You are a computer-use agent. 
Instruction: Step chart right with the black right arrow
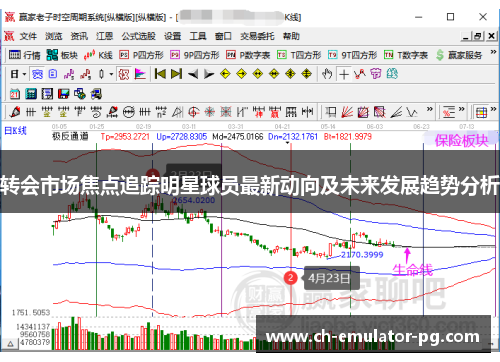coord(209,74)
